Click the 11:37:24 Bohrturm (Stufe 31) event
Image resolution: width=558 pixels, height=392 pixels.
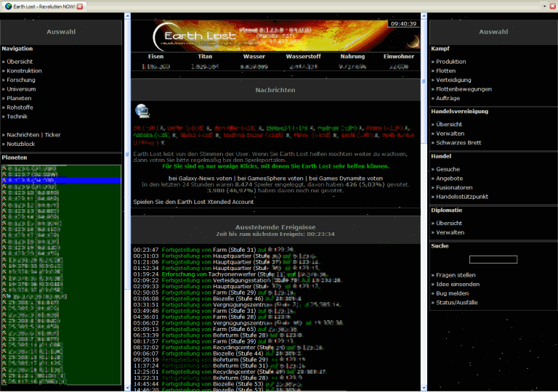pos(219,366)
